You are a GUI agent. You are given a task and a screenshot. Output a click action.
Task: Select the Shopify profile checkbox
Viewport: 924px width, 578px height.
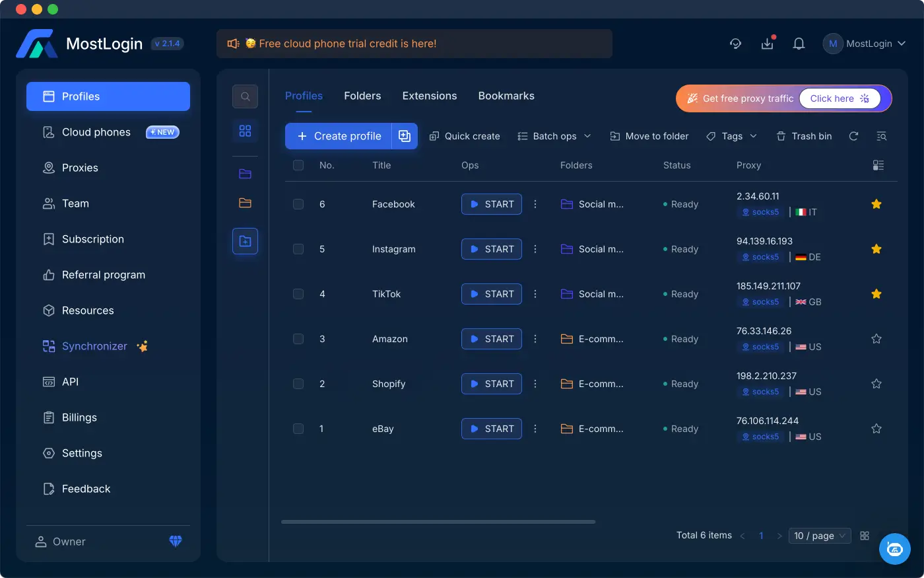click(298, 384)
